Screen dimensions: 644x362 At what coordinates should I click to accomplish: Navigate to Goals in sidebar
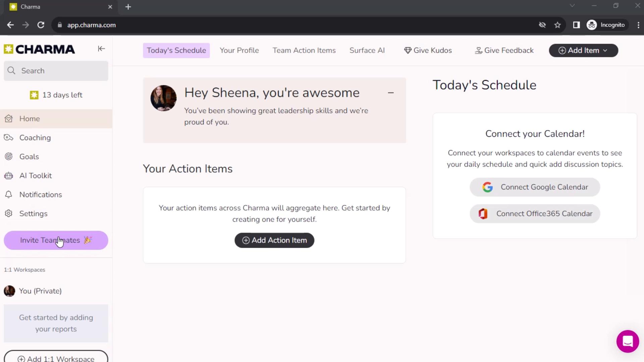(29, 157)
